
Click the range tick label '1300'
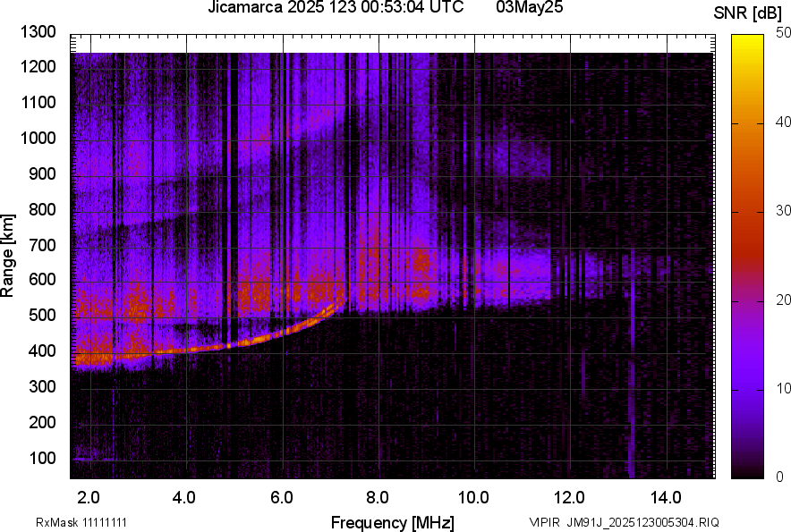tap(38, 32)
